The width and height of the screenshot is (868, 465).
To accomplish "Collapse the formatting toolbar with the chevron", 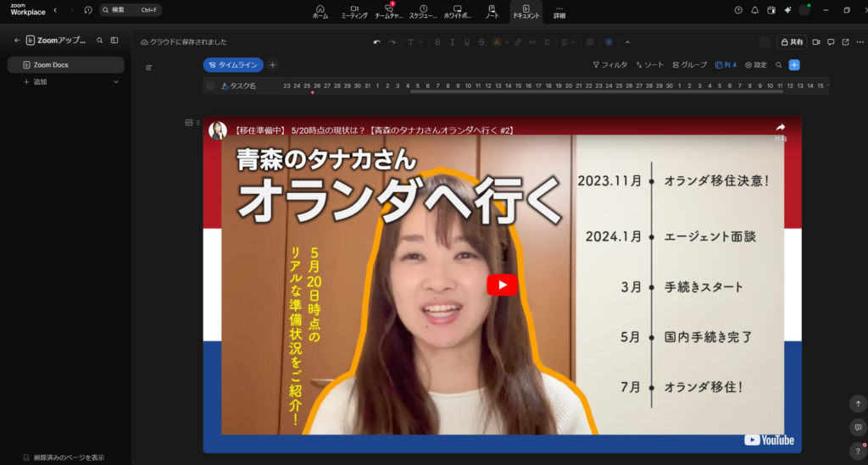I will click(x=627, y=42).
